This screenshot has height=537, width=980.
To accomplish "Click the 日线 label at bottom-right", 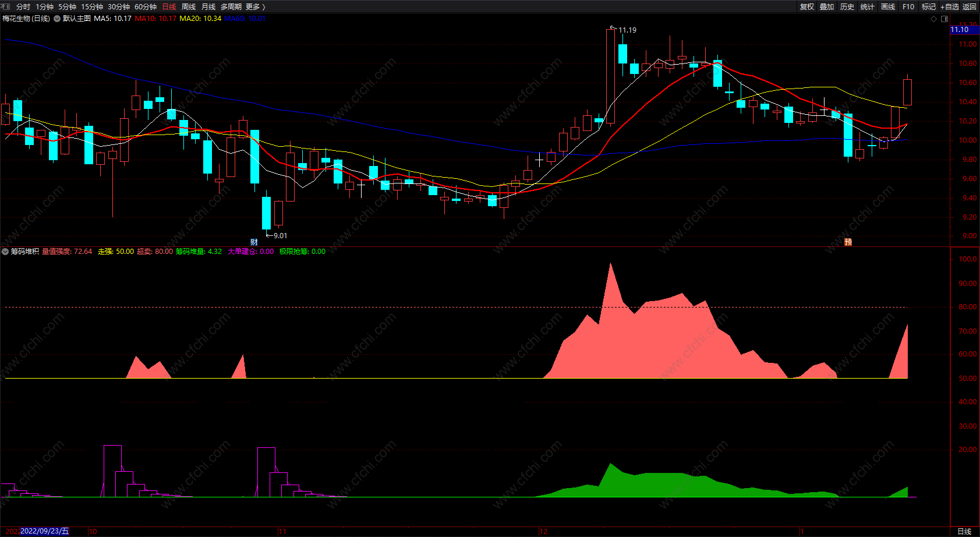I will coord(964,531).
